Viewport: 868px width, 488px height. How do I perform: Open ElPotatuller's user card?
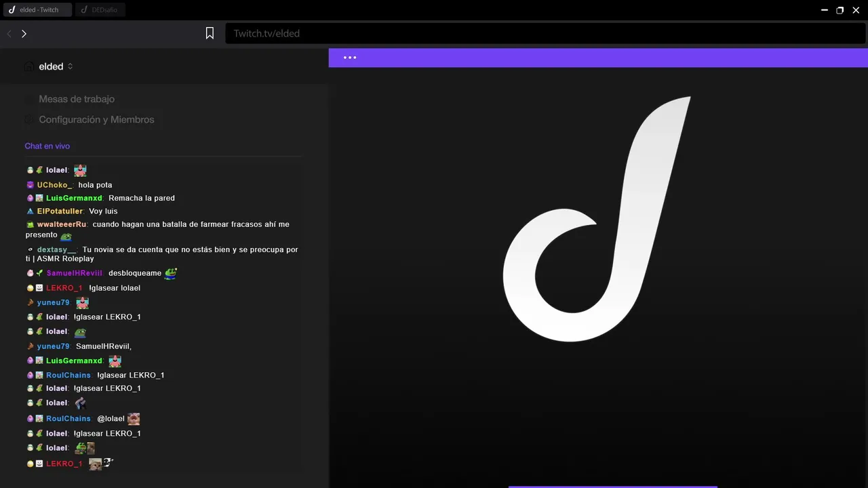(x=60, y=211)
